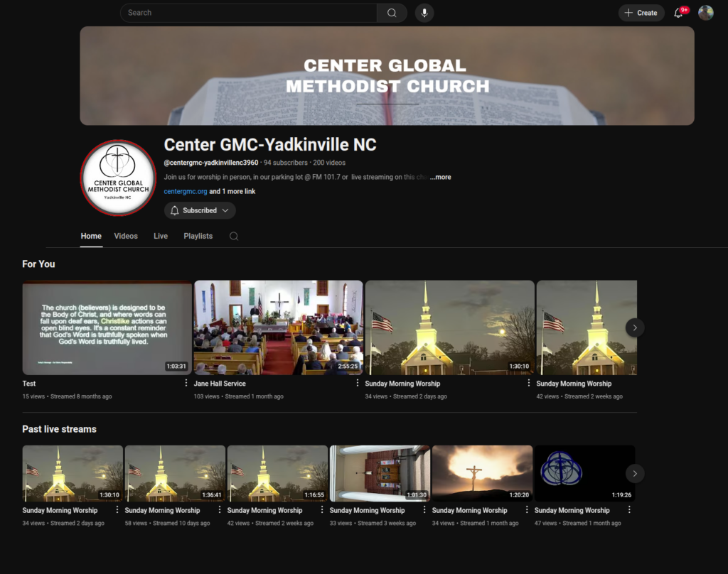Image resolution: width=728 pixels, height=574 pixels.
Task: Open options for 47-views past stream
Action: tap(630, 509)
